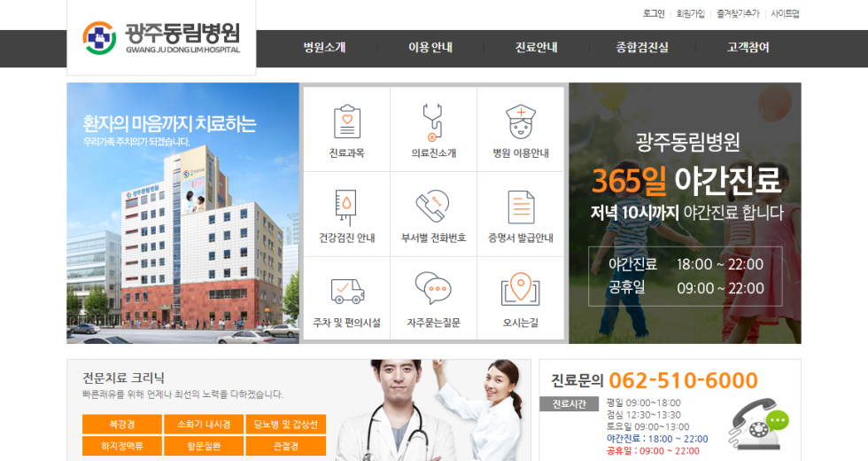Open the 증명서 발급안내 document icon
Image resolution: width=868 pixels, height=461 pixels.
point(521,207)
